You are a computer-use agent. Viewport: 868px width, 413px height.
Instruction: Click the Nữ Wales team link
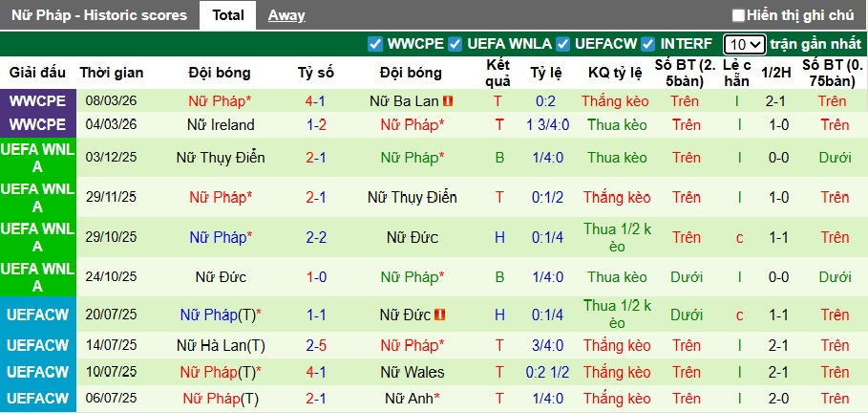[x=411, y=372]
